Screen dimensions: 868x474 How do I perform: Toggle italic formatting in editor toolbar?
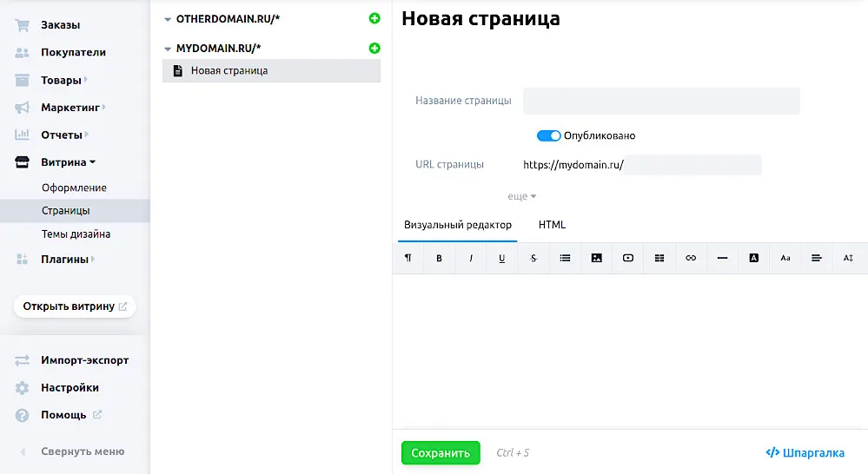click(x=471, y=258)
